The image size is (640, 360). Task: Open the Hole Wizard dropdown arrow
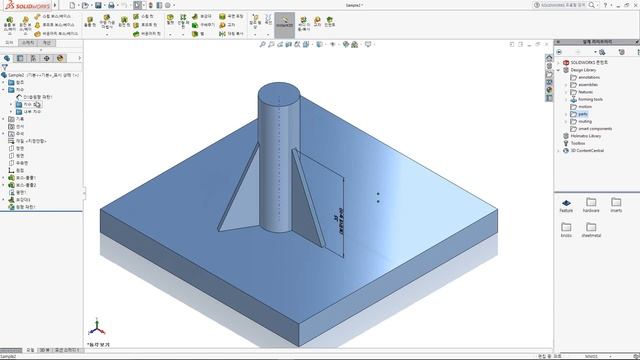(x=107, y=35)
